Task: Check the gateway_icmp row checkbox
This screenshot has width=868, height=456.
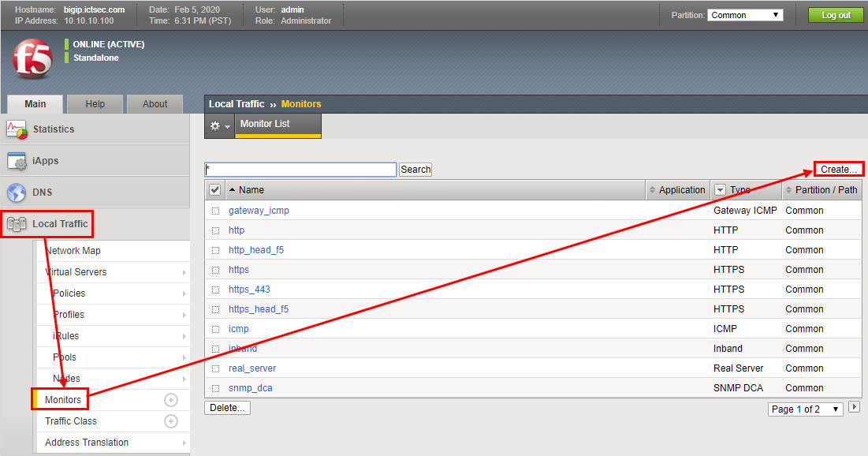Action: [x=216, y=211]
